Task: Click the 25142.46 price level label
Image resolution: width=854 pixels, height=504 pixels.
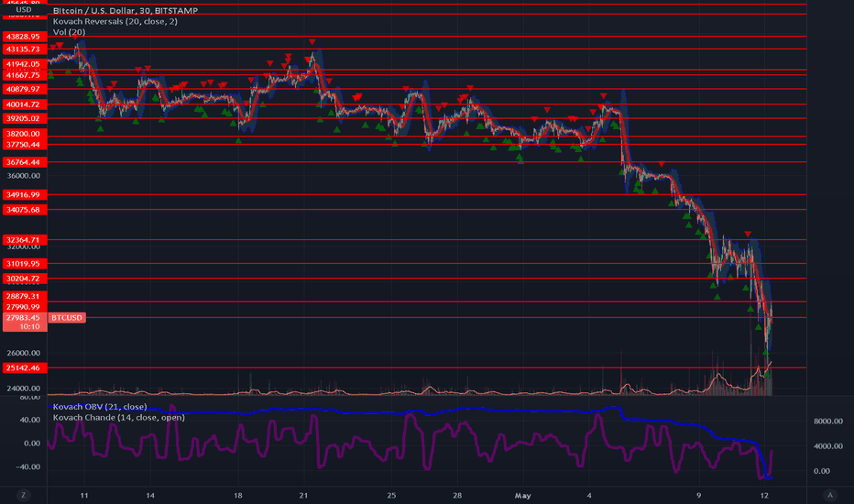Action: click(x=25, y=367)
